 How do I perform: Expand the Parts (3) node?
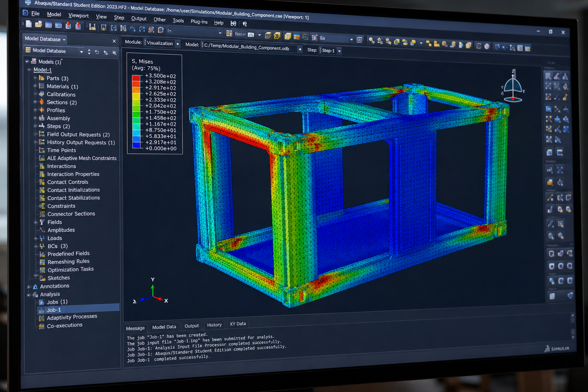coord(35,78)
